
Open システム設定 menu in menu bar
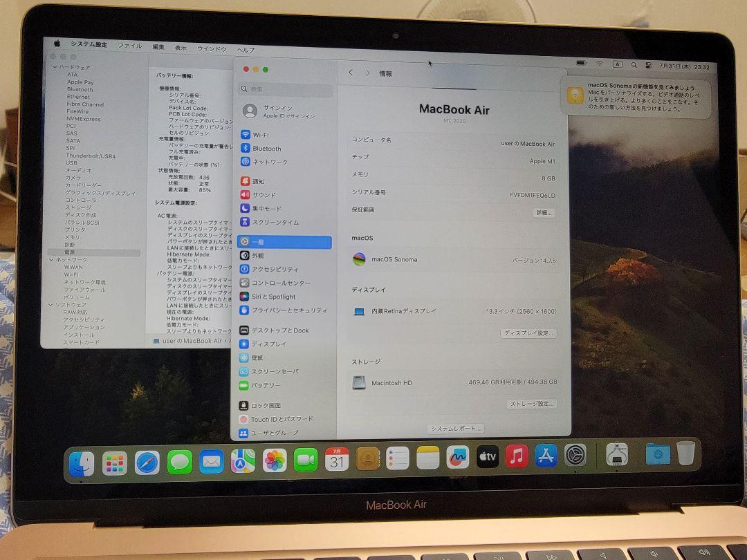click(89, 44)
